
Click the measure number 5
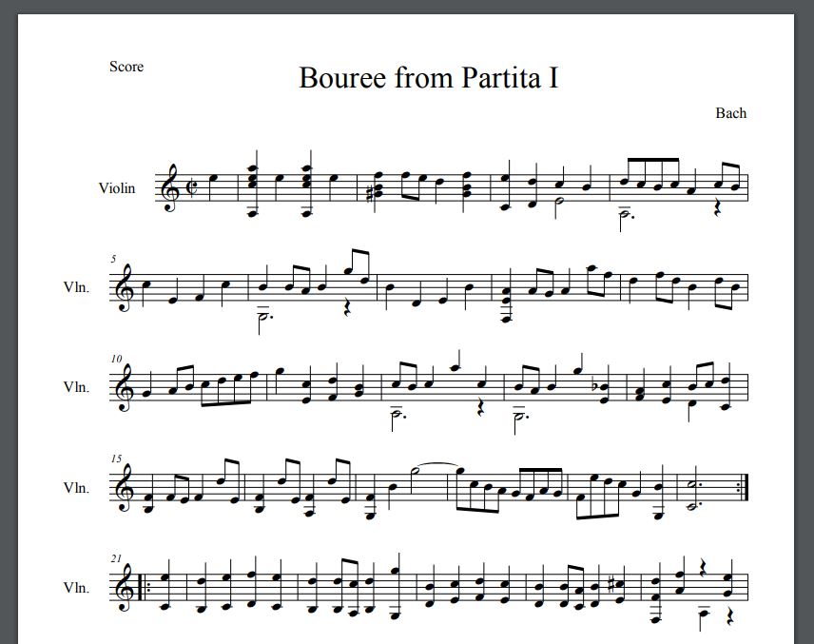click(x=113, y=259)
